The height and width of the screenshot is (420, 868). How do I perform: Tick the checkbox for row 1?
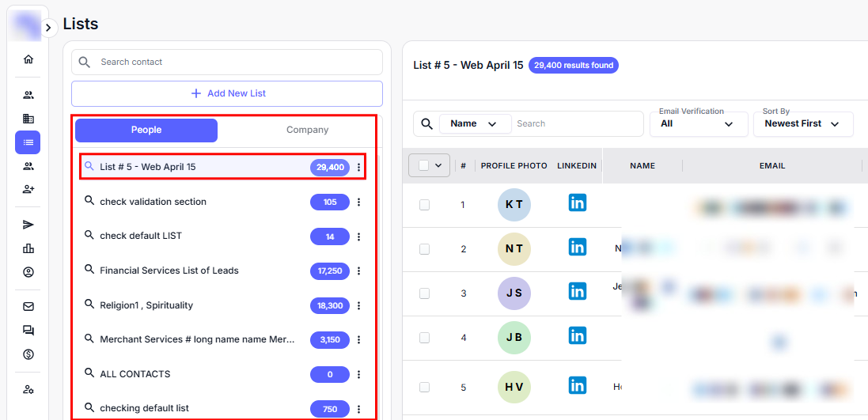(x=425, y=205)
